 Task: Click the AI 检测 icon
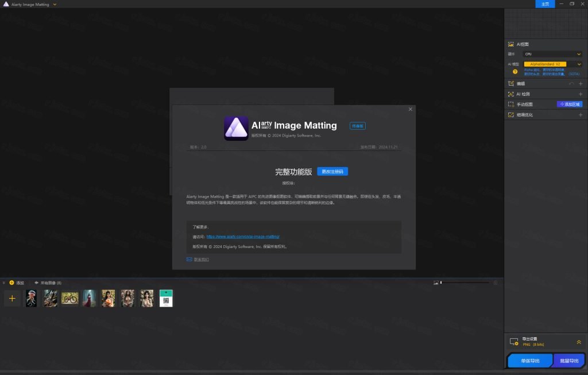pos(510,94)
